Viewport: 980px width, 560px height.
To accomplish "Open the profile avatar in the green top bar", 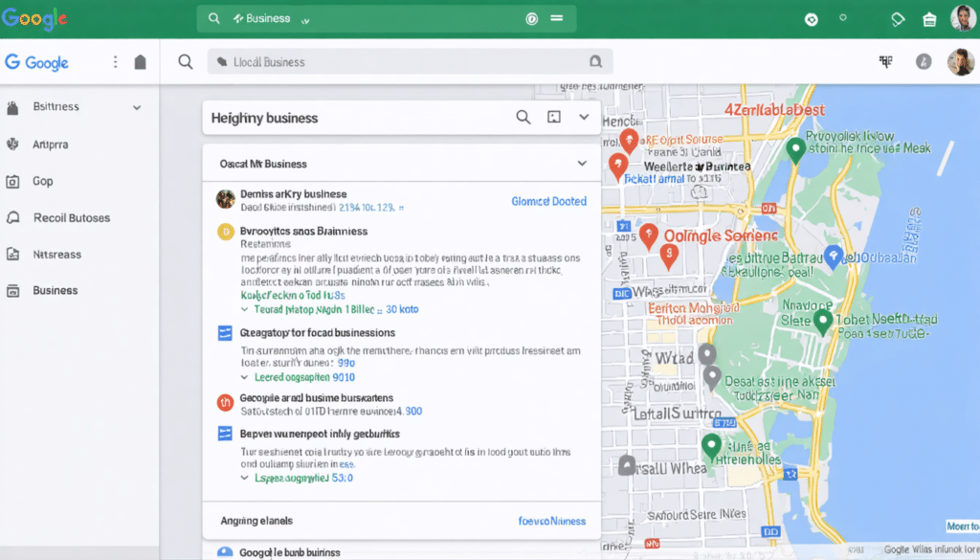I will pos(963,18).
